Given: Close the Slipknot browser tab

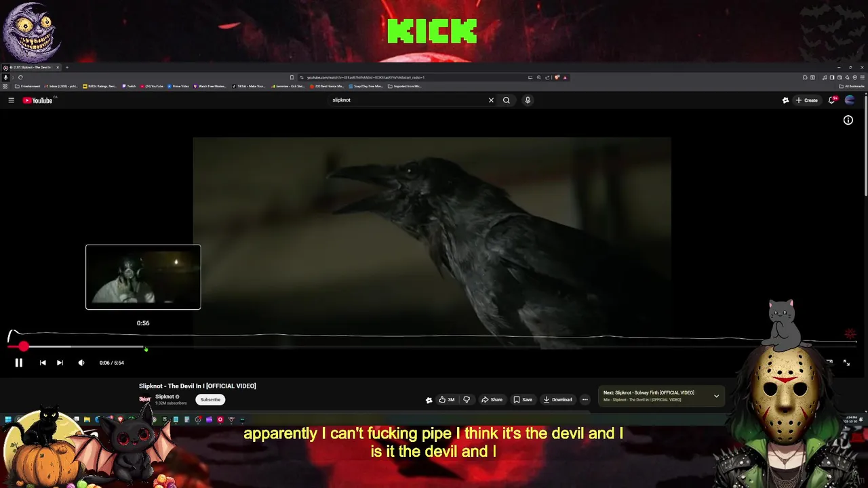Looking at the screenshot, I should [58, 67].
